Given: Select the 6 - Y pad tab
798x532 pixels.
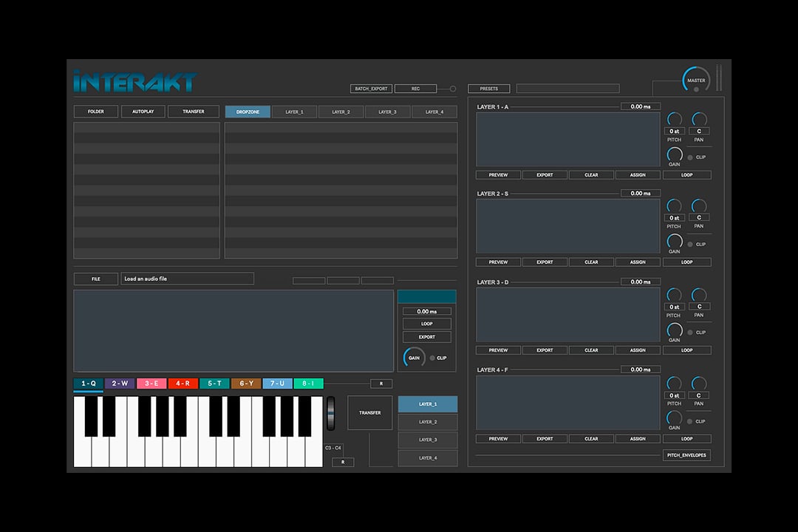Looking at the screenshot, I should 246,383.
